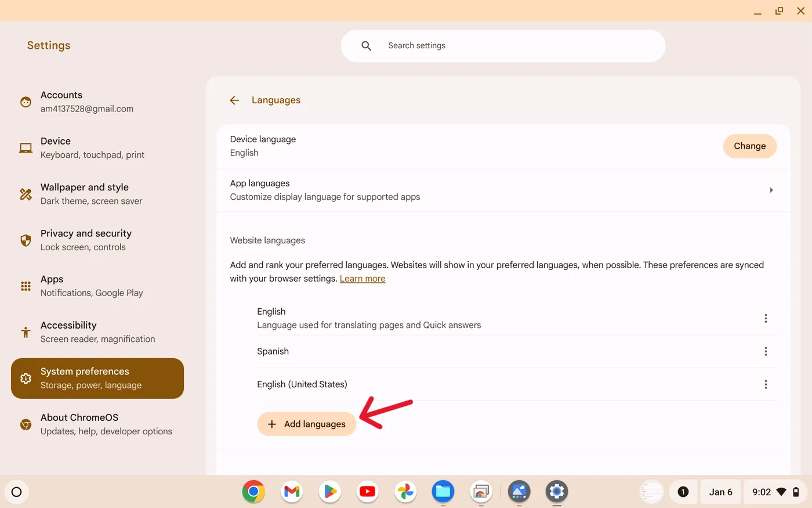The image size is (812, 508).
Task: Select System preferences in sidebar
Action: pos(97,379)
